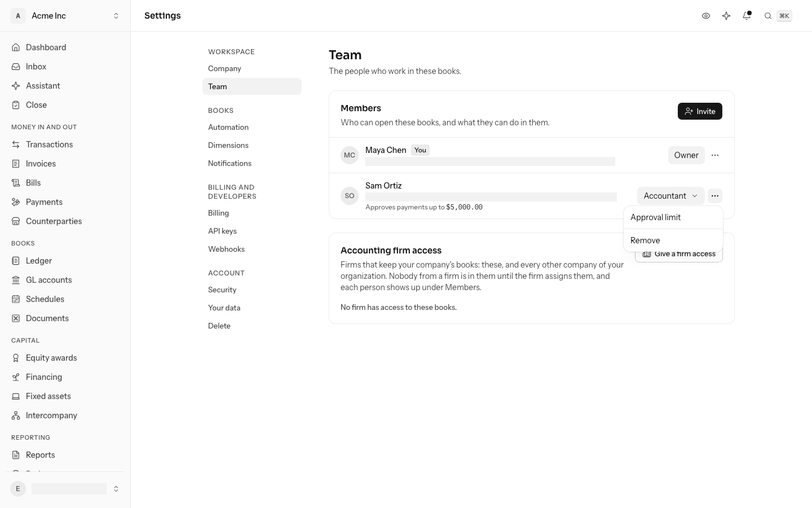The image size is (812, 508).
Task: Open the Inbox page
Action: pyautogui.click(x=65, y=67)
